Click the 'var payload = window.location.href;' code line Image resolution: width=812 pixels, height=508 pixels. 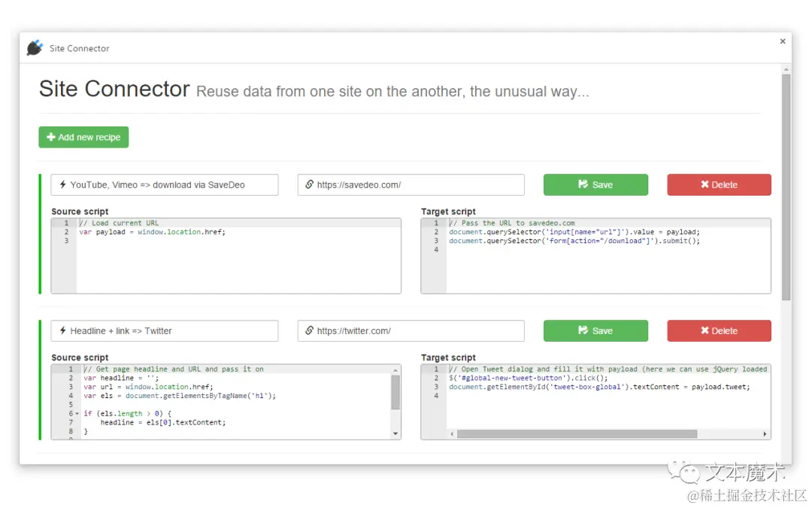(152, 232)
